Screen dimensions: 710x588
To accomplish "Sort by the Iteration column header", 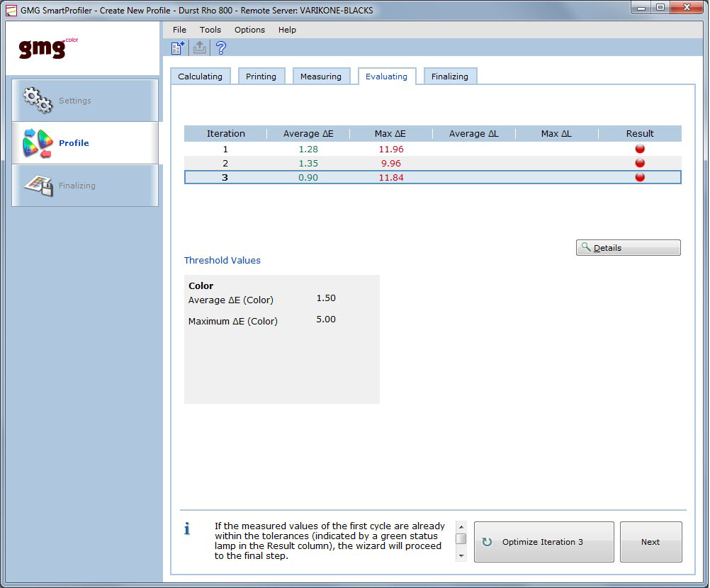I will (225, 133).
